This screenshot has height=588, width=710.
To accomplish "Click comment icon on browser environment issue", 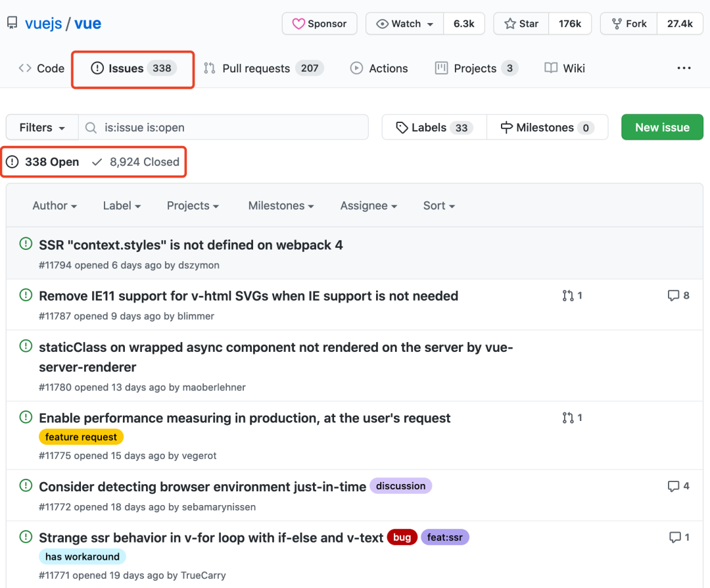I will pyautogui.click(x=673, y=486).
